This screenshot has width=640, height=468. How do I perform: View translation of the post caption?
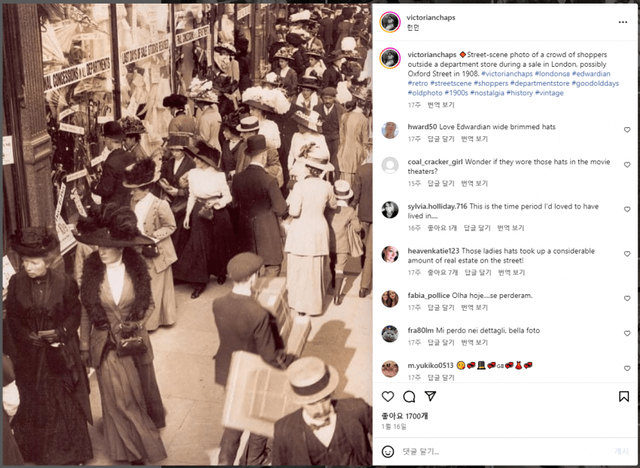(x=441, y=105)
